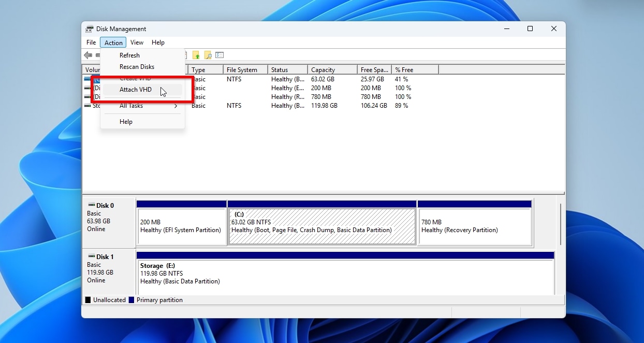Click the Disk 1 Basic 119.98 GB label
644x343 pixels.
click(x=109, y=272)
